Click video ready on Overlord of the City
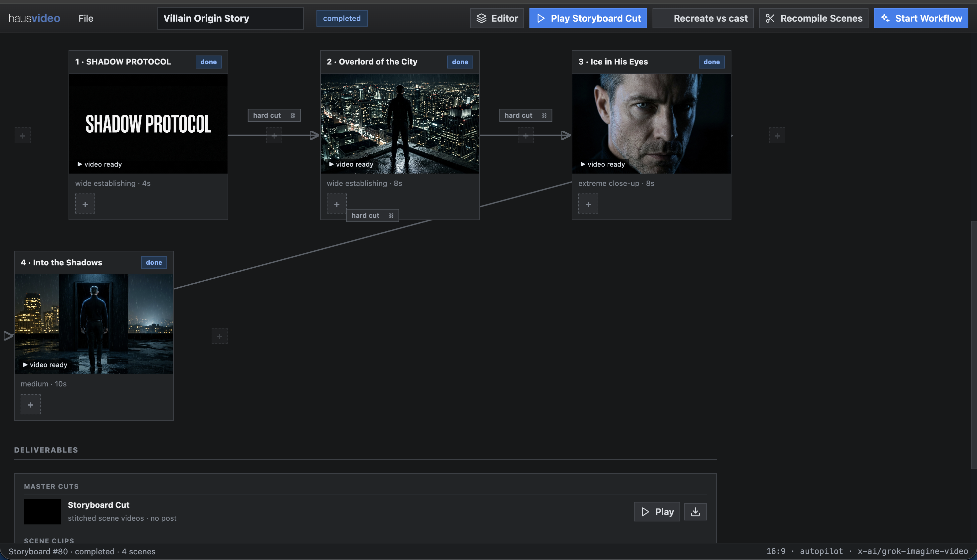 click(351, 164)
